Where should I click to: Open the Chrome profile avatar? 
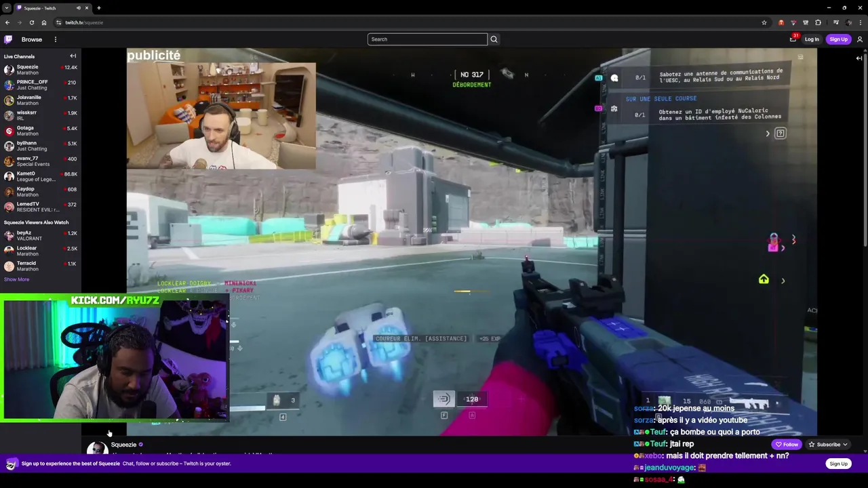pyautogui.click(x=849, y=22)
